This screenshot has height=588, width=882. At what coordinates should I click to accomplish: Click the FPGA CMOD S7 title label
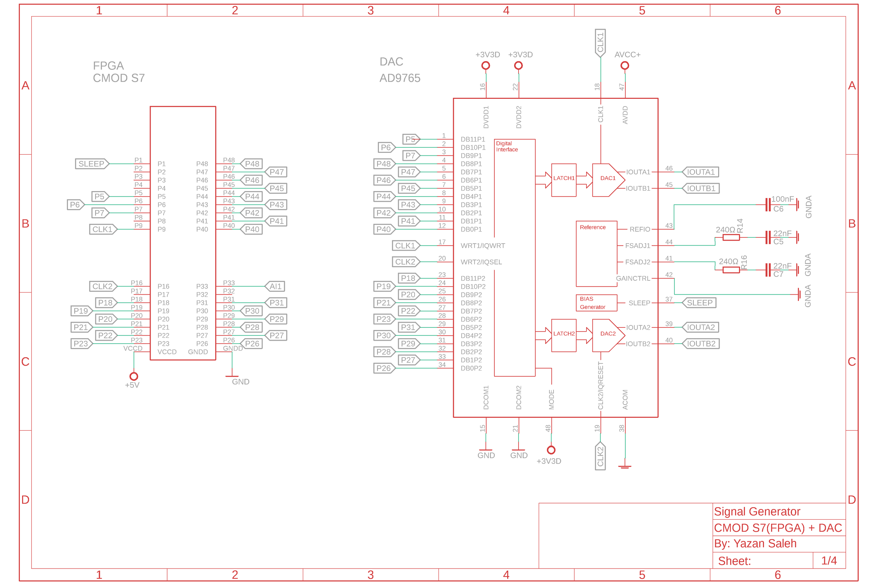[x=119, y=72]
